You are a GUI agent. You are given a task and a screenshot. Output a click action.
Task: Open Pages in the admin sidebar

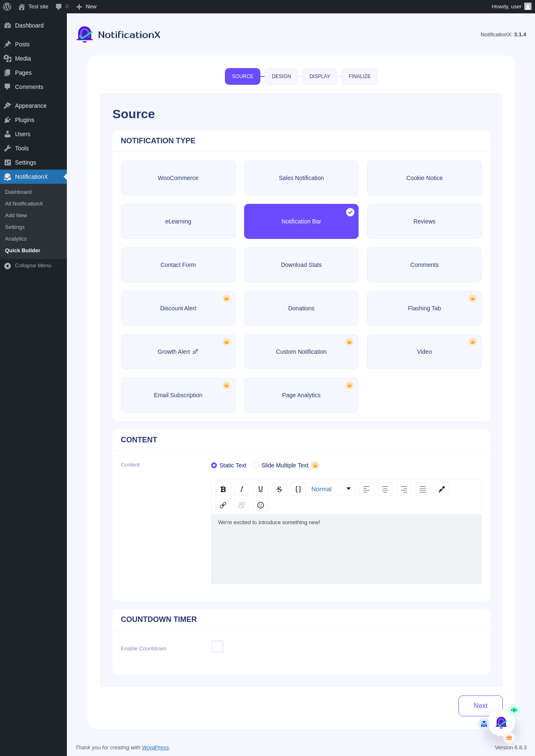33,73
